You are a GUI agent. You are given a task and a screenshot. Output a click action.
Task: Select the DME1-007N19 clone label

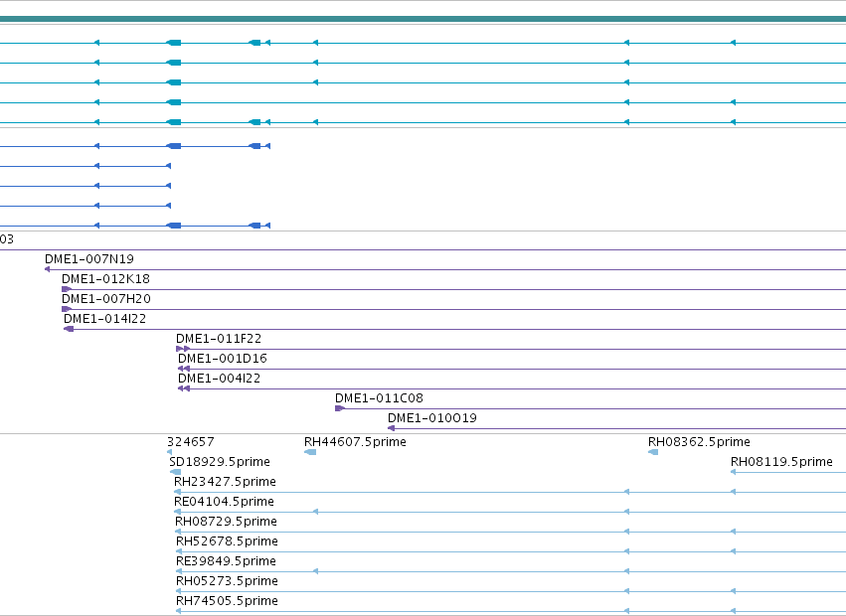click(89, 259)
